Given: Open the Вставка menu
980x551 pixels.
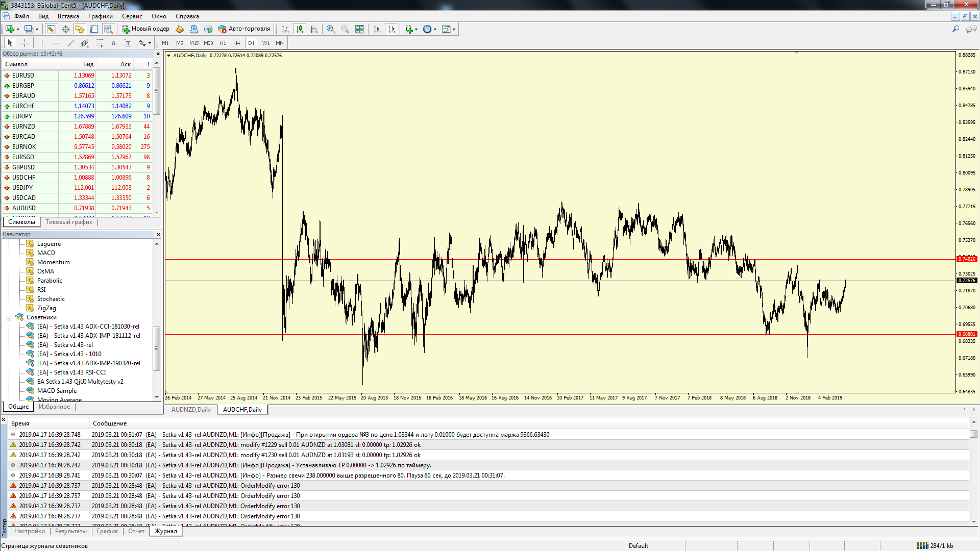Looking at the screenshot, I should coord(68,16).
